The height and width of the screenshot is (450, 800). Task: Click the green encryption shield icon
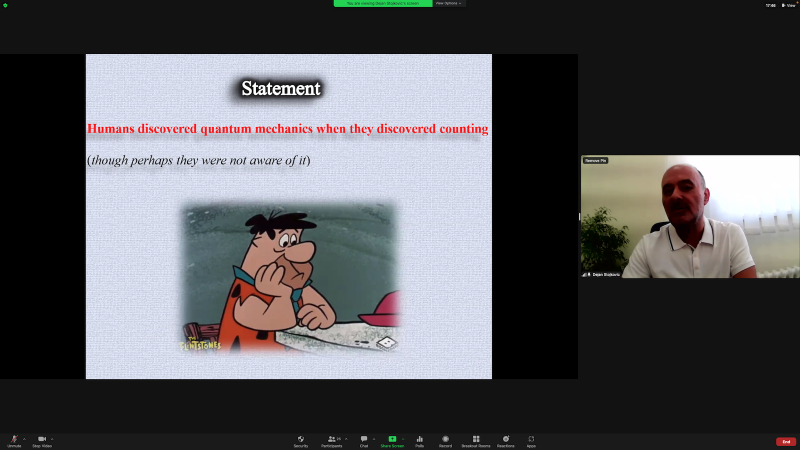(x=5, y=5)
